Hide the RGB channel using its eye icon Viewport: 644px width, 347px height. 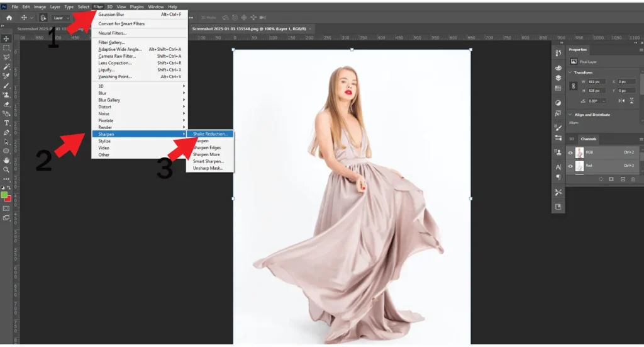click(x=570, y=152)
